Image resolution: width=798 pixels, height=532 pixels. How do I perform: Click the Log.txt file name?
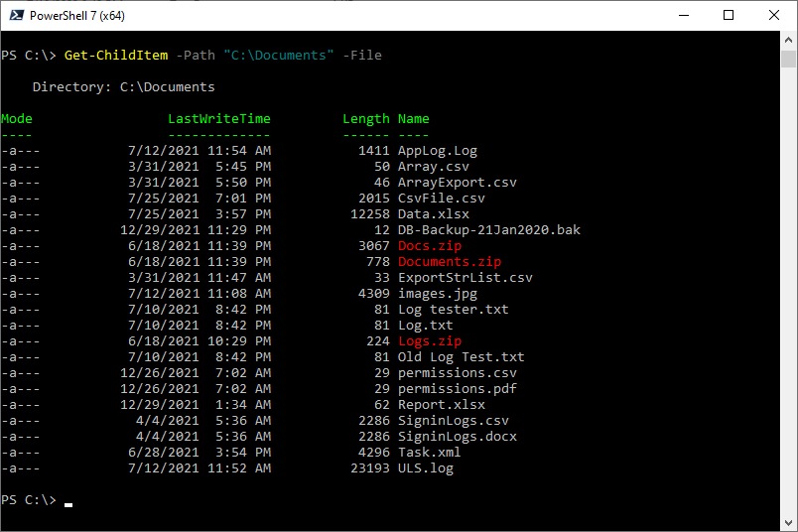(x=426, y=326)
